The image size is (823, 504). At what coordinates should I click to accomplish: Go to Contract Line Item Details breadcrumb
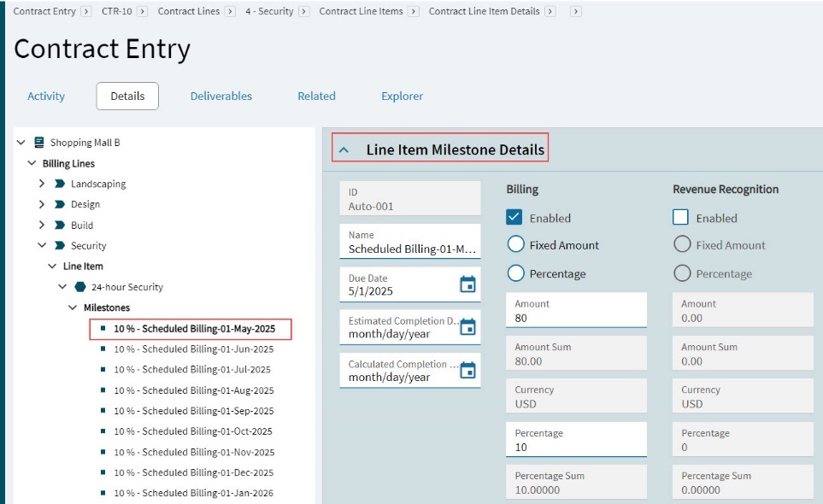pyautogui.click(x=484, y=12)
